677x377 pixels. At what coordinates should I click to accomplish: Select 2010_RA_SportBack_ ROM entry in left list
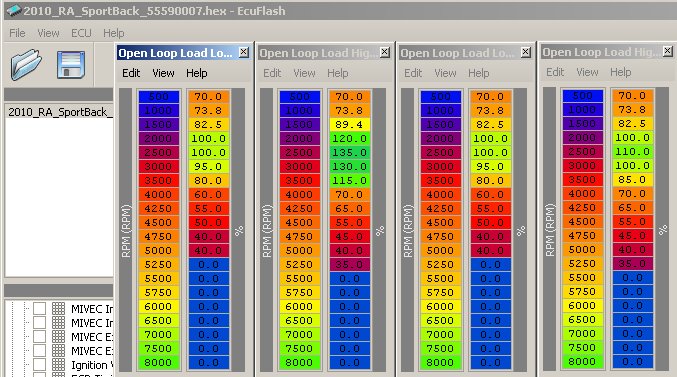point(60,112)
